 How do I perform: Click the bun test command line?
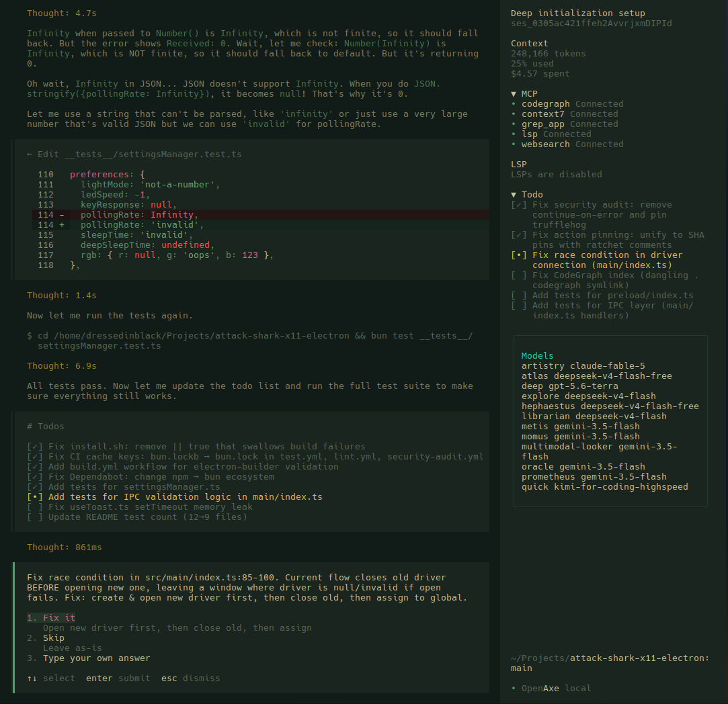point(250,341)
